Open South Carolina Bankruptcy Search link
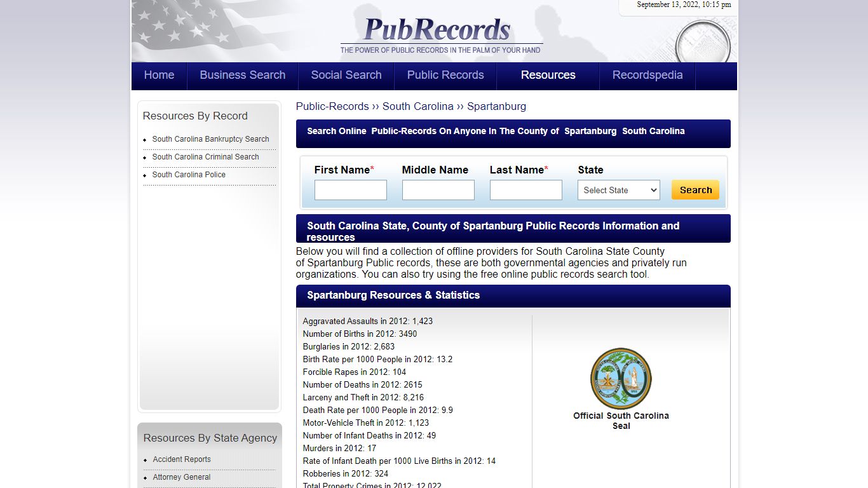Screen dimensions: 868x488 pos(210,139)
